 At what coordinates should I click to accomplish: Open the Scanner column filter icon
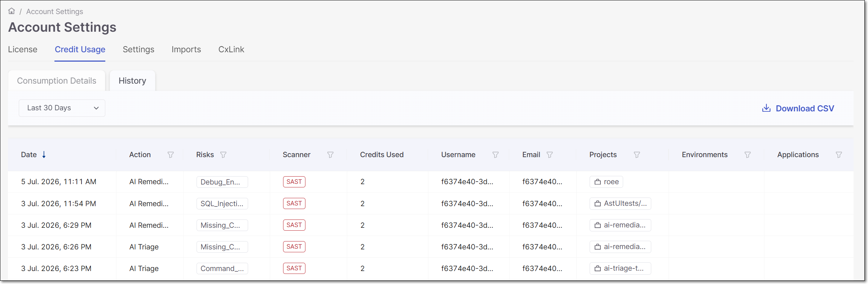click(330, 155)
